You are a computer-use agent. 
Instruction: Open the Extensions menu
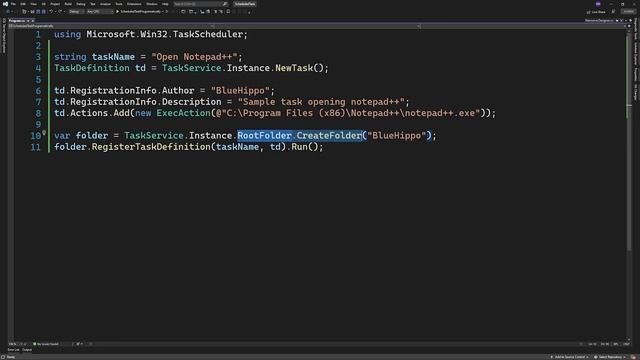point(134,4)
